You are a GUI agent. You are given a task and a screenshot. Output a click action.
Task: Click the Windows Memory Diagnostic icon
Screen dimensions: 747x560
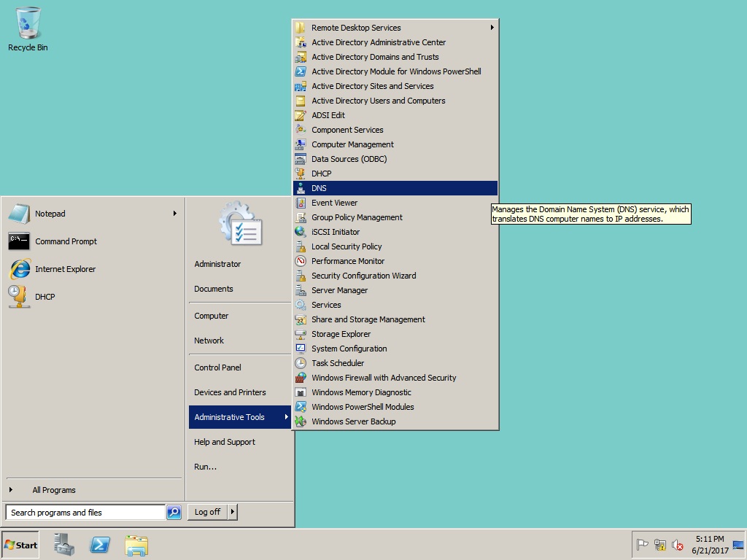click(x=300, y=392)
